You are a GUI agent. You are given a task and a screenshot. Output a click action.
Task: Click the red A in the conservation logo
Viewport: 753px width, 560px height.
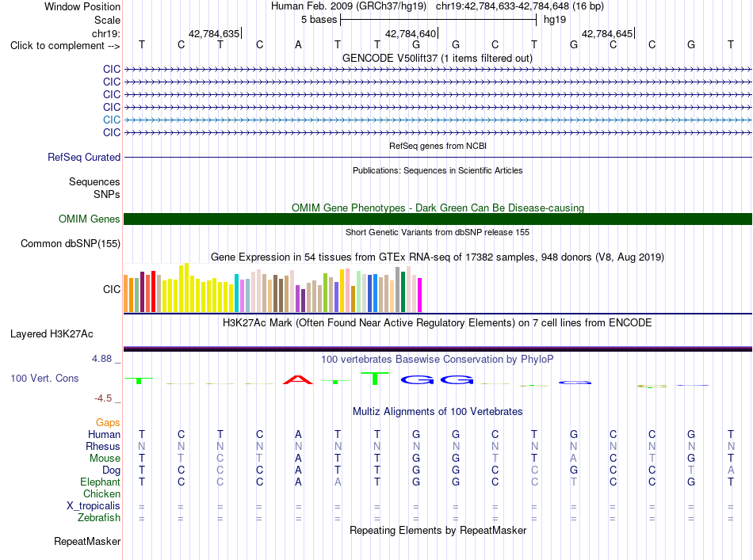tap(298, 379)
